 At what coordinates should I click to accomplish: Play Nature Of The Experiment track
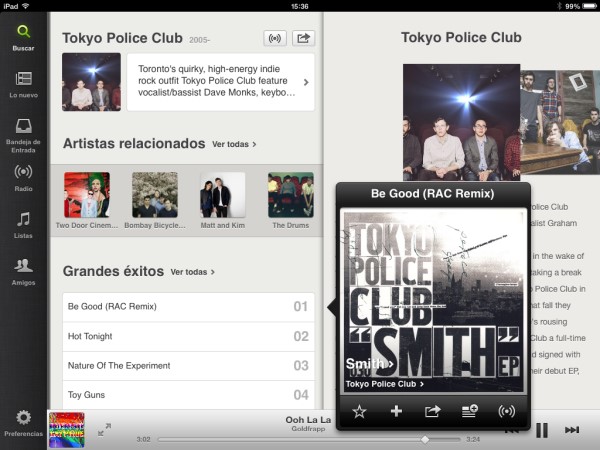click(189, 366)
